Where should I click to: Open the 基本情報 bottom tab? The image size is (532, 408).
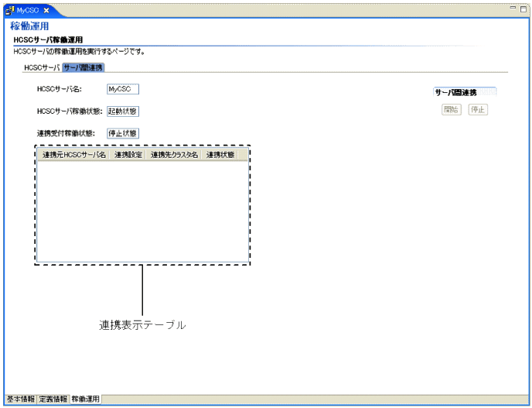click(x=20, y=399)
